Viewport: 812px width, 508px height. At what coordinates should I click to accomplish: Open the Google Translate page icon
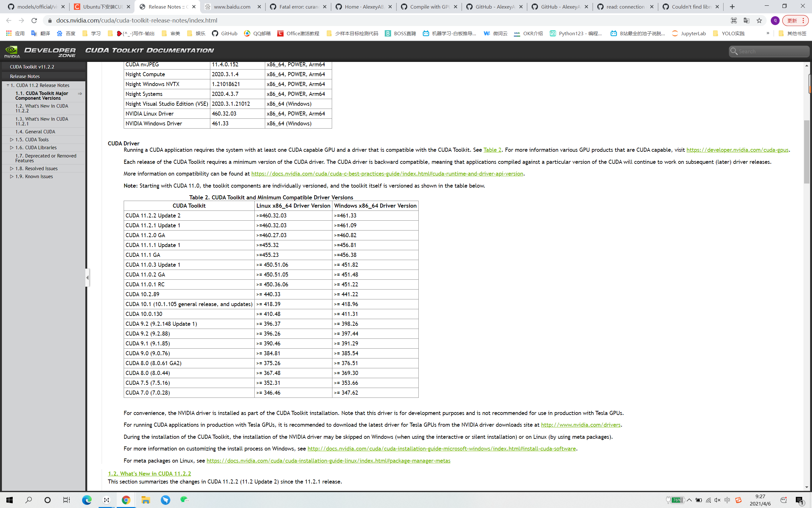coord(746,21)
